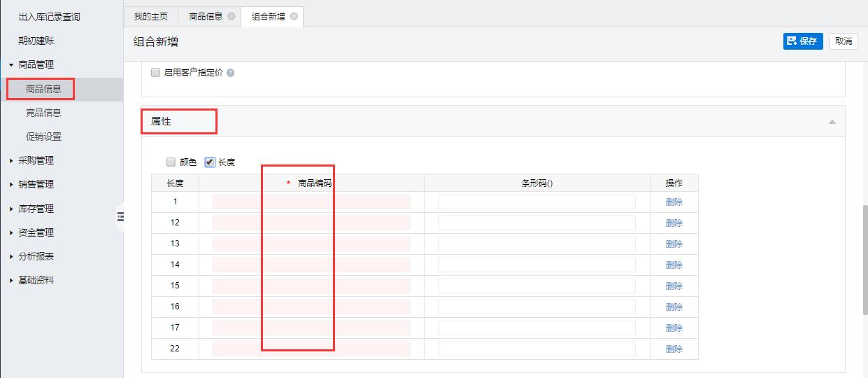Expand 采购管理 in the sidebar
The width and height of the screenshot is (868, 378).
click(36, 160)
